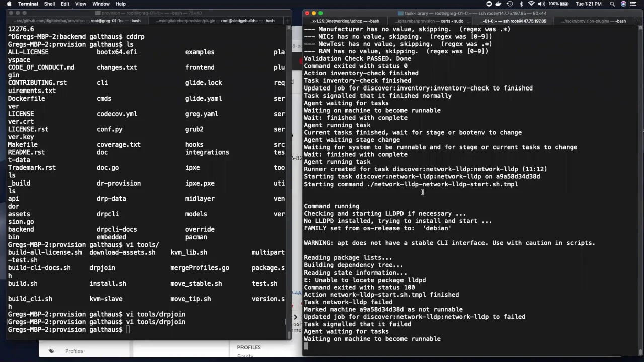Click chevron arrow beside right window edge
Viewport: 644px width, 362px height.
pyautogui.click(x=295, y=317)
